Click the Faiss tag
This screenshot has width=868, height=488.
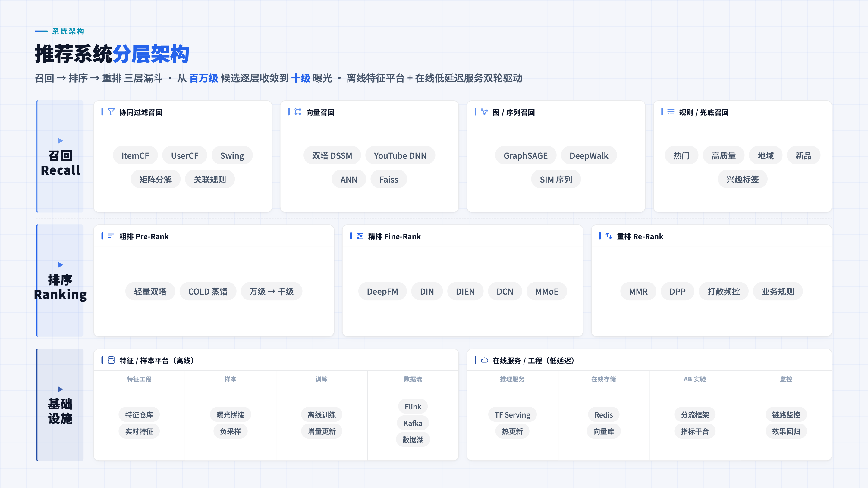click(389, 179)
